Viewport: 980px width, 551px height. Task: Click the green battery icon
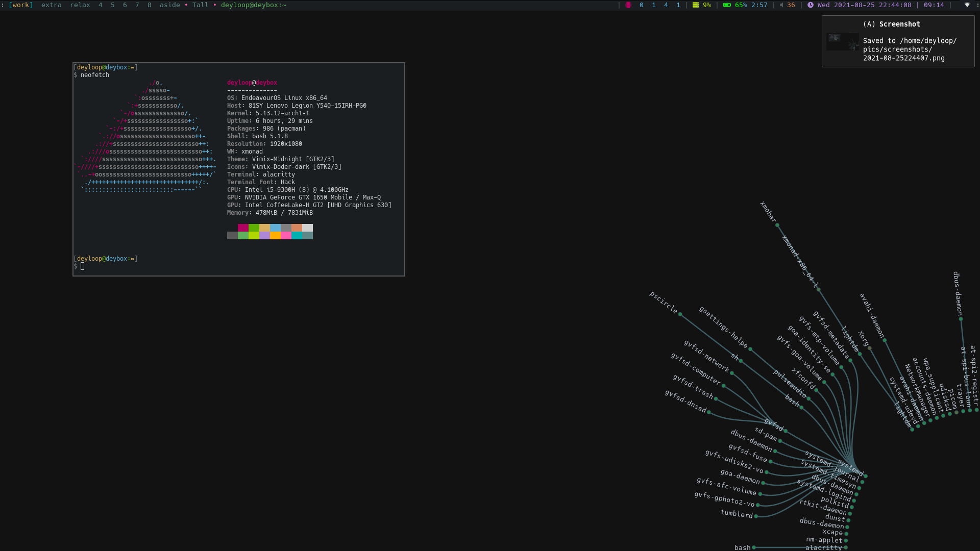coord(727,5)
